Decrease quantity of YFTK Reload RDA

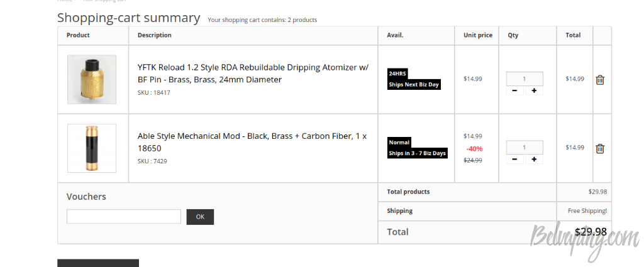pyautogui.click(x=514, y=90)
